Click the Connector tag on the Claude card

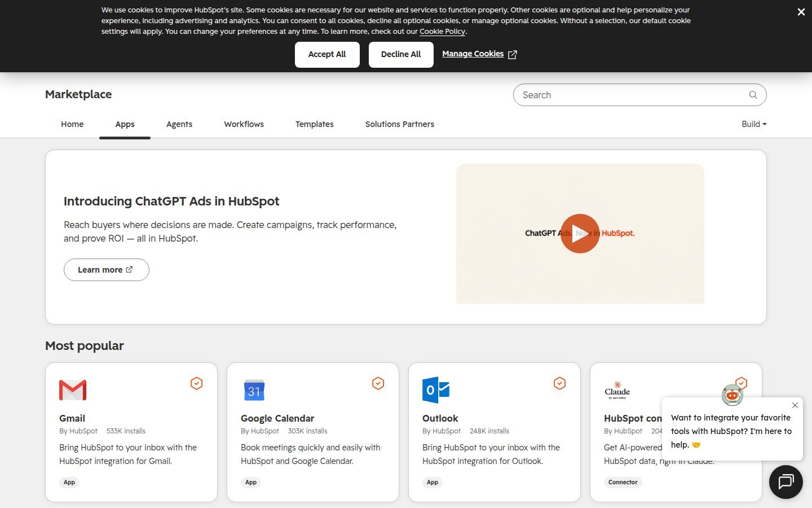click(x=623, y=482)
